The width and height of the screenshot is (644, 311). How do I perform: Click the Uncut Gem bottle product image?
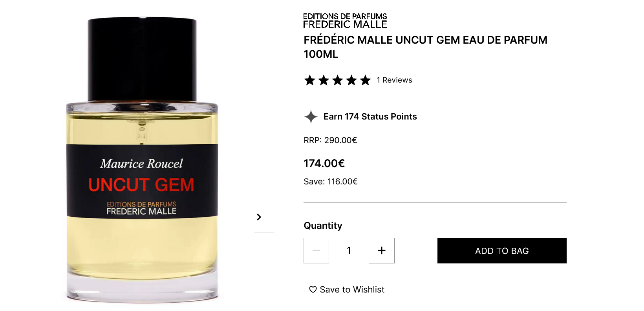pyautogui.click(x=142, y=159)
